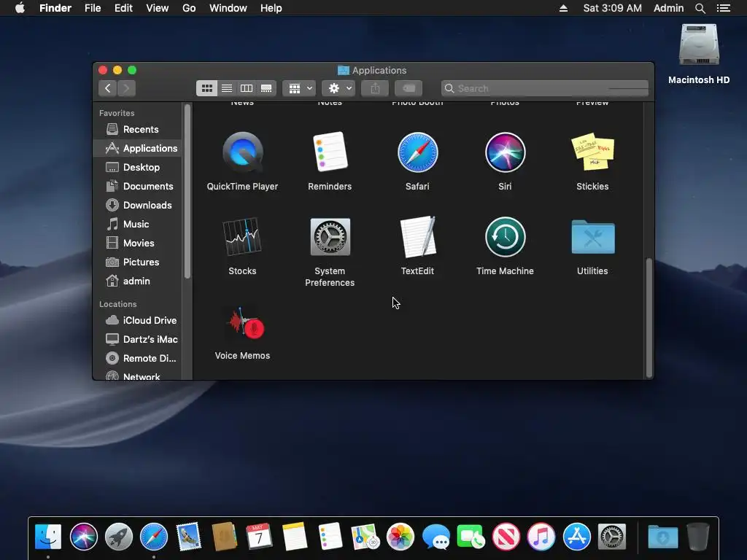Switch to icon view in toolbar
The height and width of the screenshot is (560, 747).
(x=206, y=88)
